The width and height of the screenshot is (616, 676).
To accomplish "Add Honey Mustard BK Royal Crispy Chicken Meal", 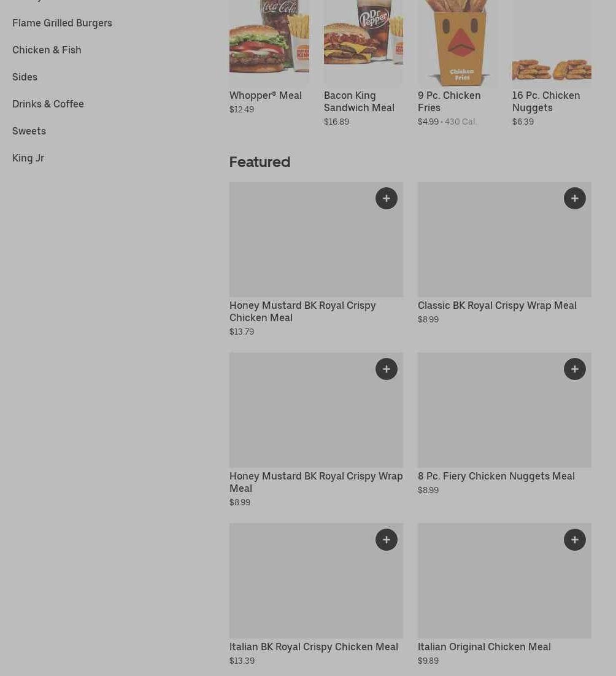I will 387,198.
